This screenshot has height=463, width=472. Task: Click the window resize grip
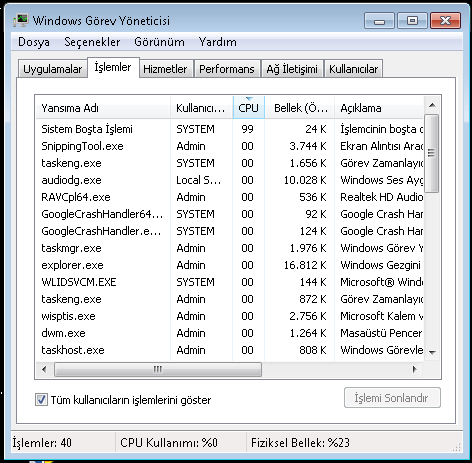(x=457, y=447)
